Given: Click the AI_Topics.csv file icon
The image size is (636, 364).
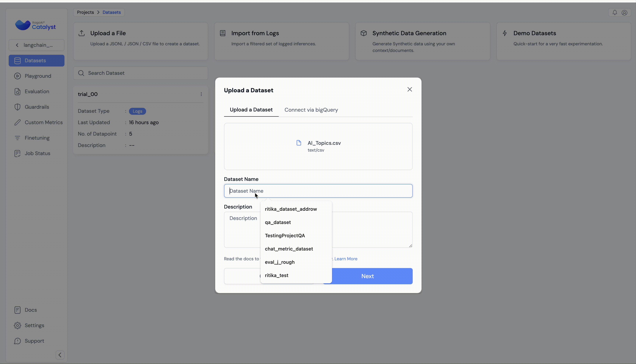Looking at the screenshot, I should [x=298, y=143].
